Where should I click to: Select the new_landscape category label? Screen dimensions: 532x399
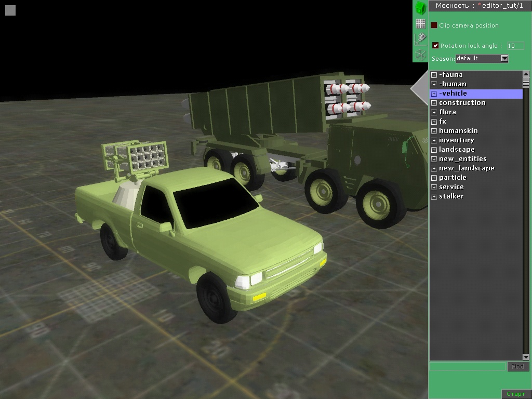point(467,168)
